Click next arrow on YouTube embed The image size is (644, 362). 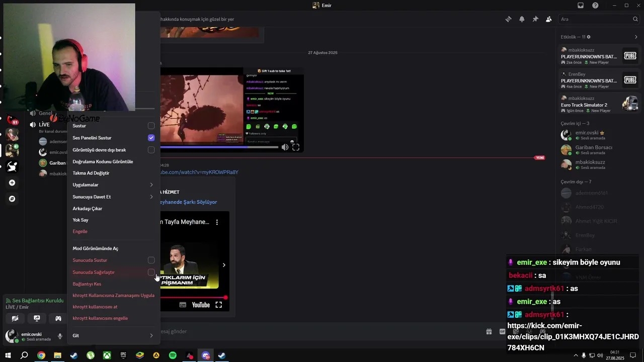coord(224,265)
